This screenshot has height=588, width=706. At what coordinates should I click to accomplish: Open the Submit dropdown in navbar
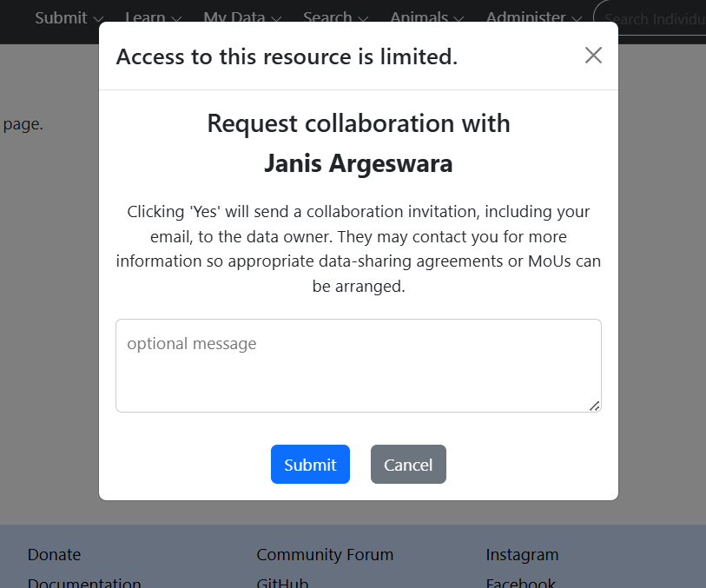pyautogui.click(x=69, y=17)
